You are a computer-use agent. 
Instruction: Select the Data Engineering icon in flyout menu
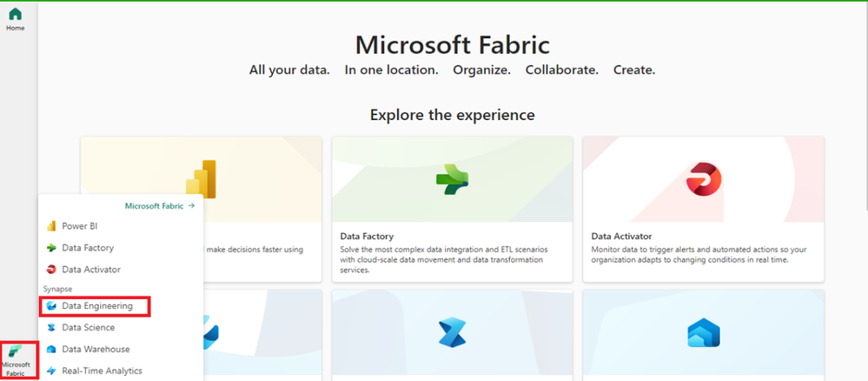pyautogui.click(x=51, y=306)
